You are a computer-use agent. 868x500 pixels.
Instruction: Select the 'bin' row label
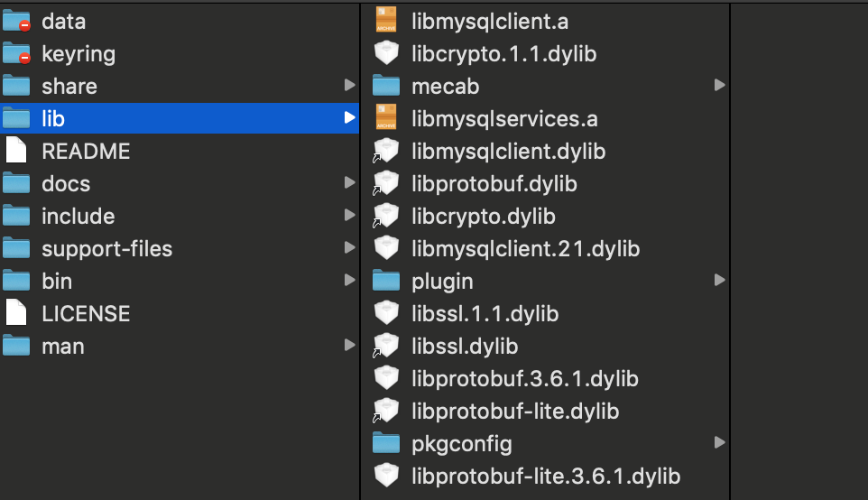57,282
